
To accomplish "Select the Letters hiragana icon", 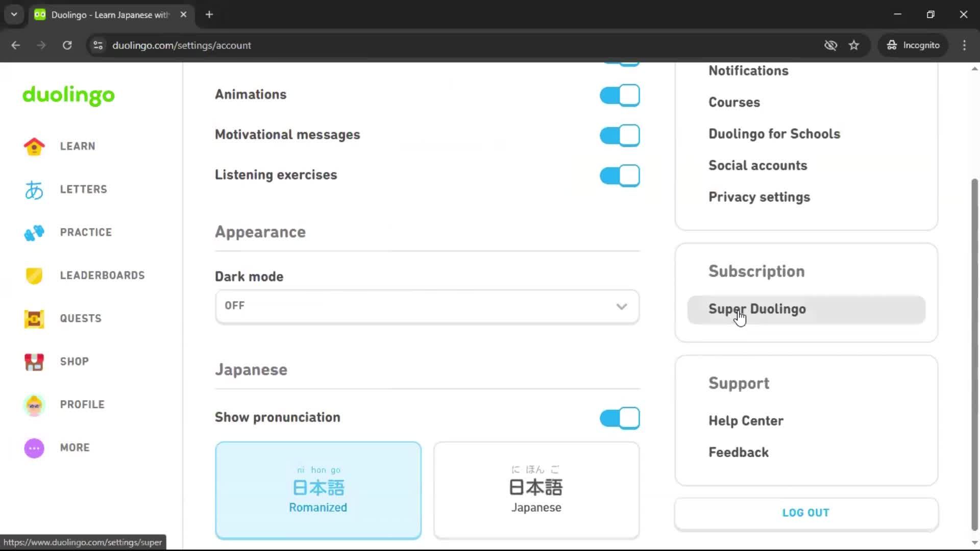I will [x=34, y=189].
